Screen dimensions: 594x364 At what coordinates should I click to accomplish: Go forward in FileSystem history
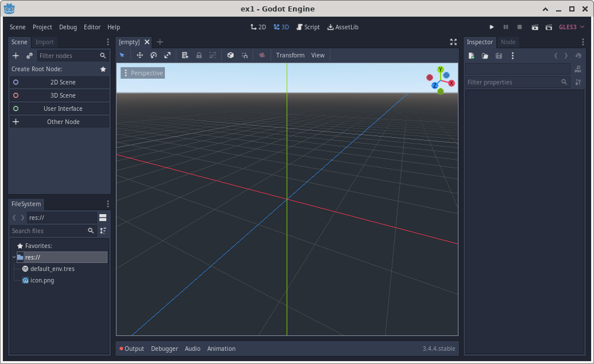pyautogui.click(x=22, y=218)
